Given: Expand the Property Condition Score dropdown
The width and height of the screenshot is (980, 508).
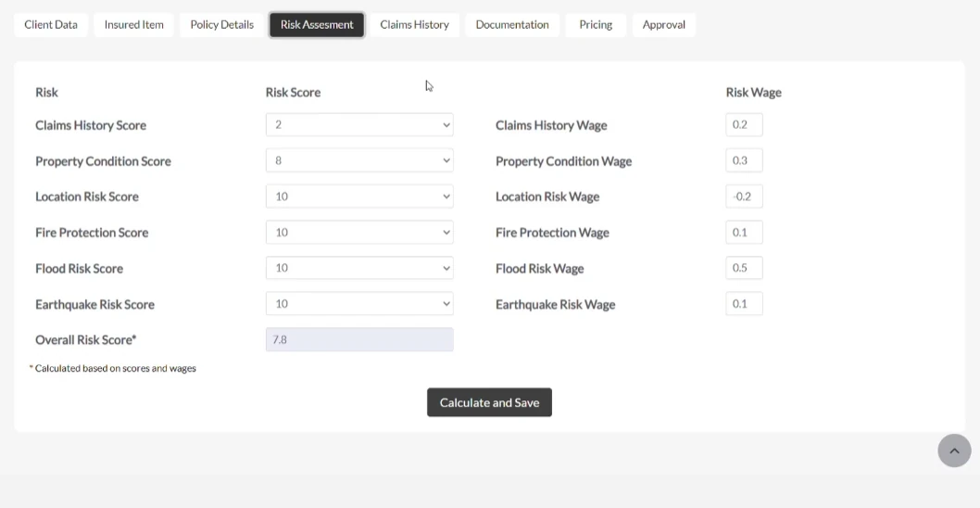Looking at the screenshot, I should 359,160.
